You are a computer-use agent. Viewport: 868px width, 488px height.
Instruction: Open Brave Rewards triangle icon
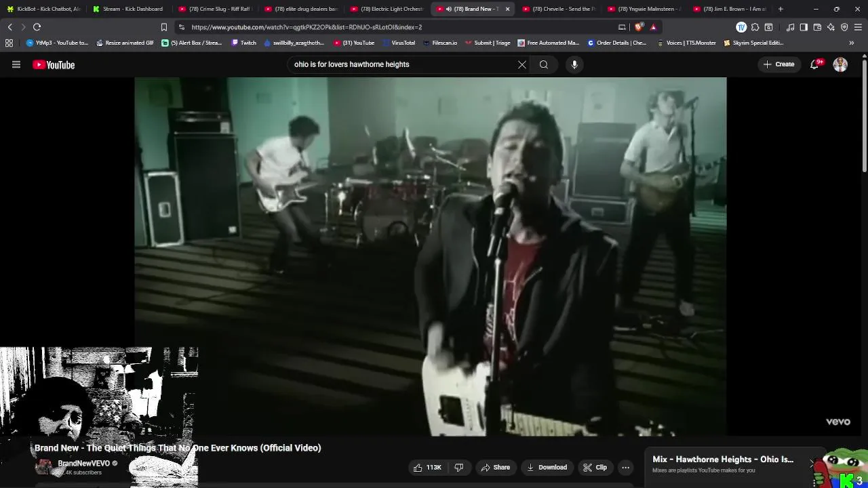(653, 27)
